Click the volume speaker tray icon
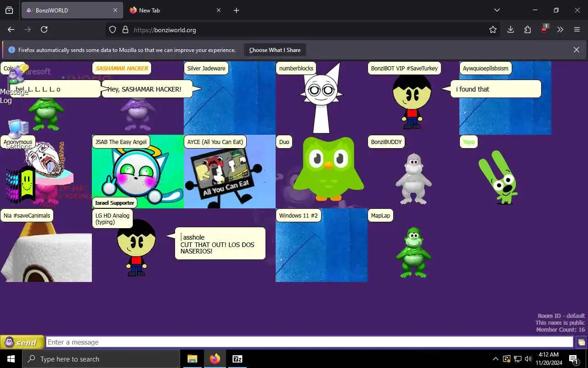The height and width of the screenshot is (368, 588). click(528, 359)
